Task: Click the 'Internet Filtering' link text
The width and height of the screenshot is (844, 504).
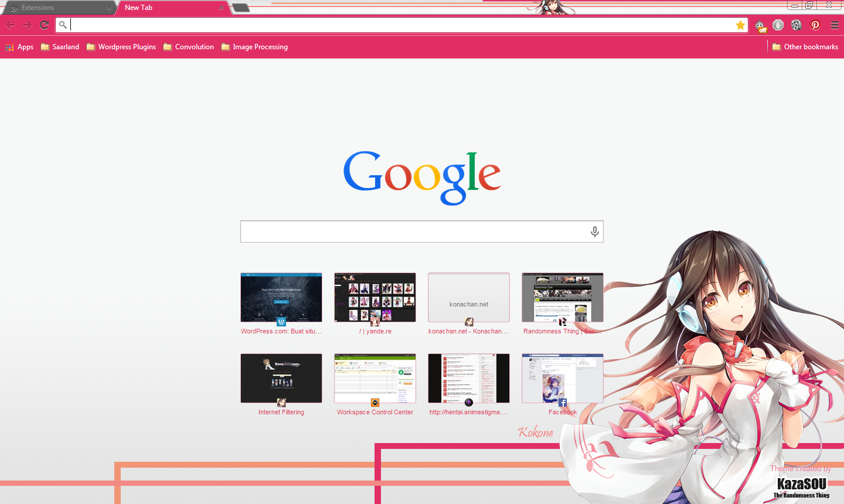Action: coord(281,412)
